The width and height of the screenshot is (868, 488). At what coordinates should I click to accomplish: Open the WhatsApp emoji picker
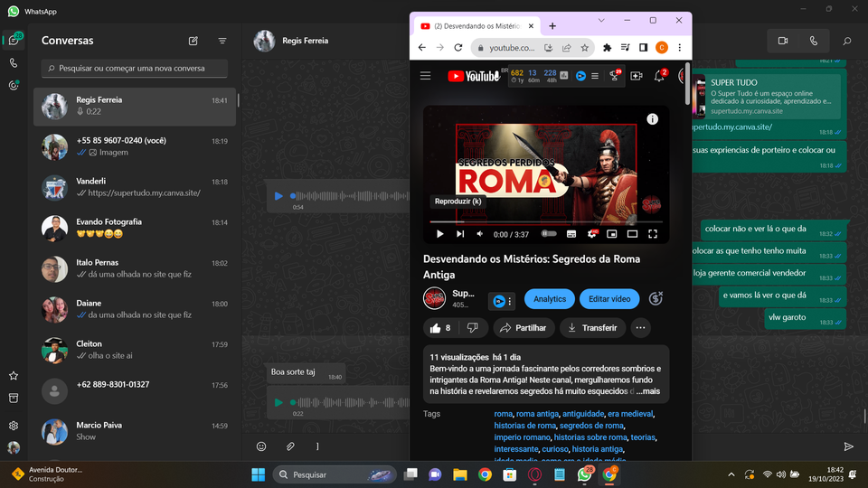click(x=261, y=446)
